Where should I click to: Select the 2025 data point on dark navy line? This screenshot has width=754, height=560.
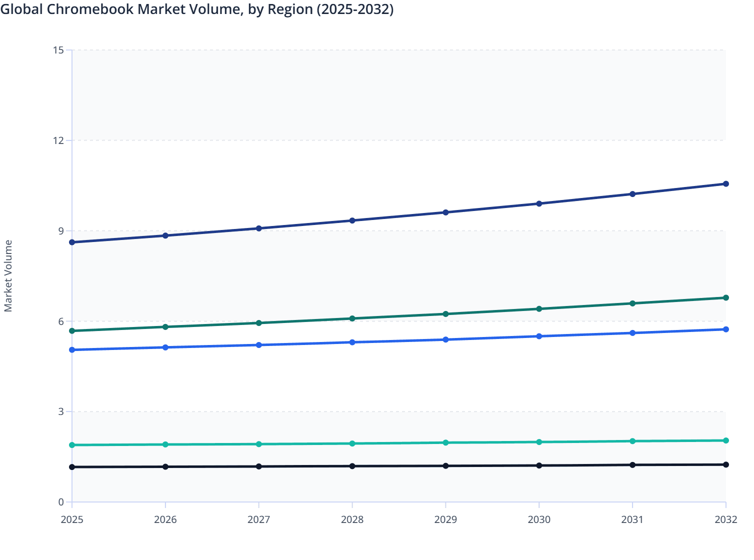71,242
